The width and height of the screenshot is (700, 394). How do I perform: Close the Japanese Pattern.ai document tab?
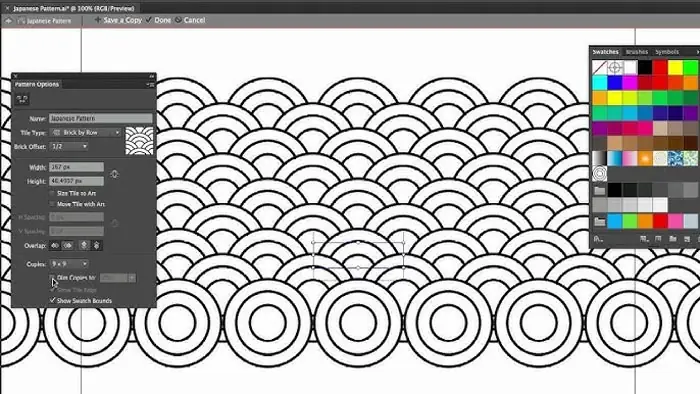7,8
